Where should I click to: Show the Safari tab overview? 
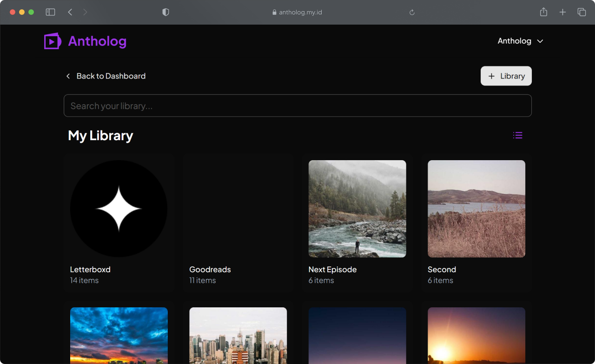tap(582, 12)
